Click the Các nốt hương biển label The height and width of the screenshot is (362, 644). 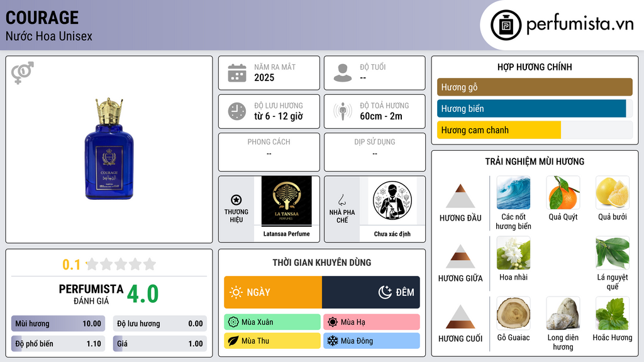click(513, 222)
